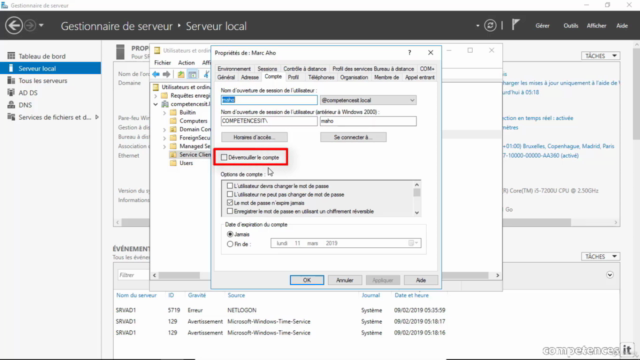
Task: Open the upper TÂCHES dropdown
Action: (x=600, y=56)
